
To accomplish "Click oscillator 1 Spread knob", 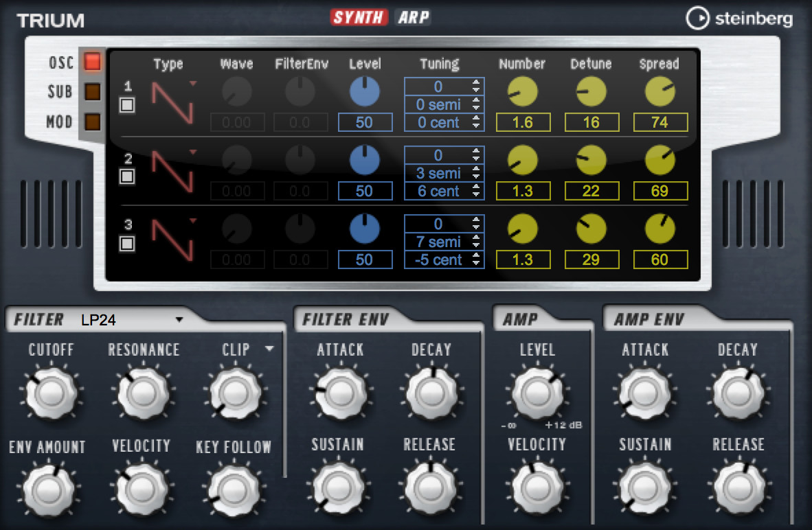I will point(659,91).
